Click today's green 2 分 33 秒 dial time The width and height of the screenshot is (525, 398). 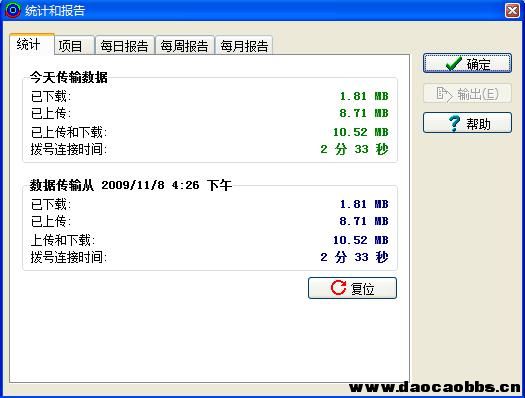354,149
